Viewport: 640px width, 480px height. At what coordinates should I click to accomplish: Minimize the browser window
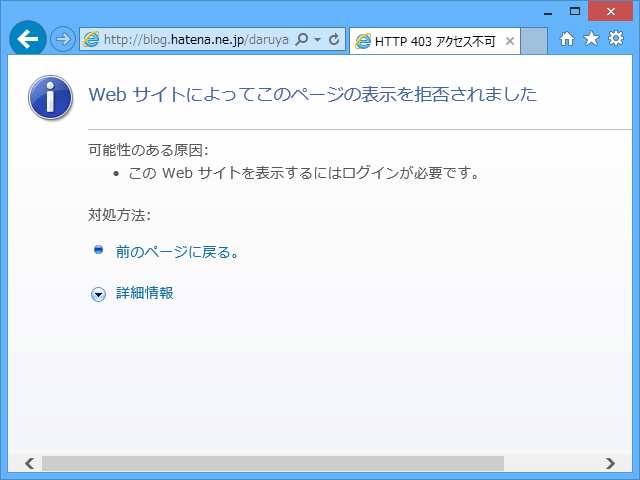pyautogui.click(x=548, y=12)
